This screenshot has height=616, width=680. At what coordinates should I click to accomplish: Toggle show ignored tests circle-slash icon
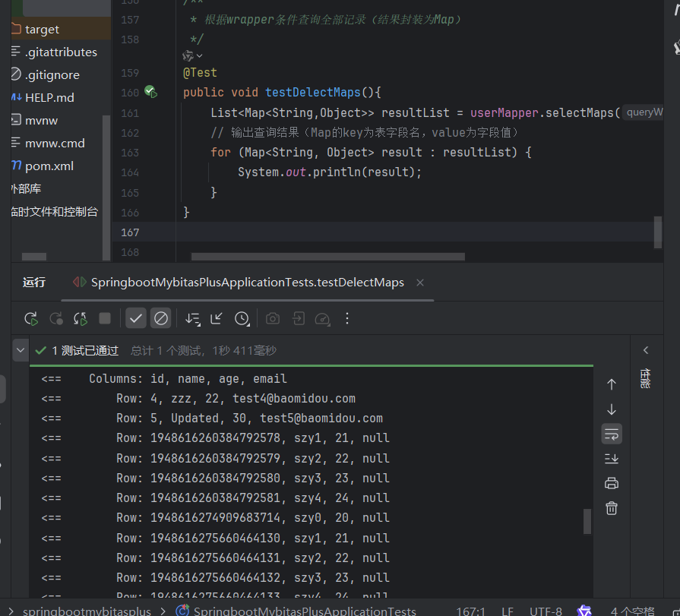click(160, 318)
